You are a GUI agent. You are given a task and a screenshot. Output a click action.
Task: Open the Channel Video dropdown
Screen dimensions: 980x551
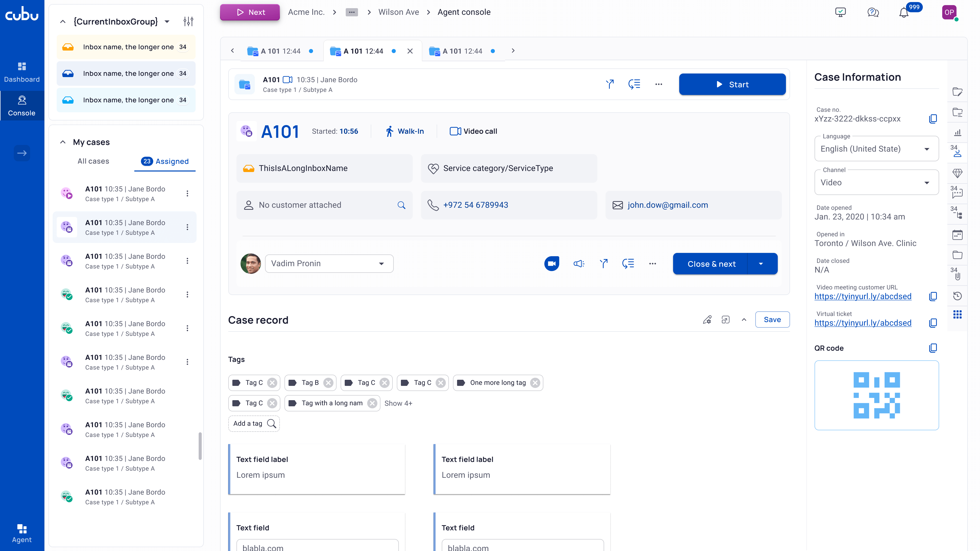point(876,182)
